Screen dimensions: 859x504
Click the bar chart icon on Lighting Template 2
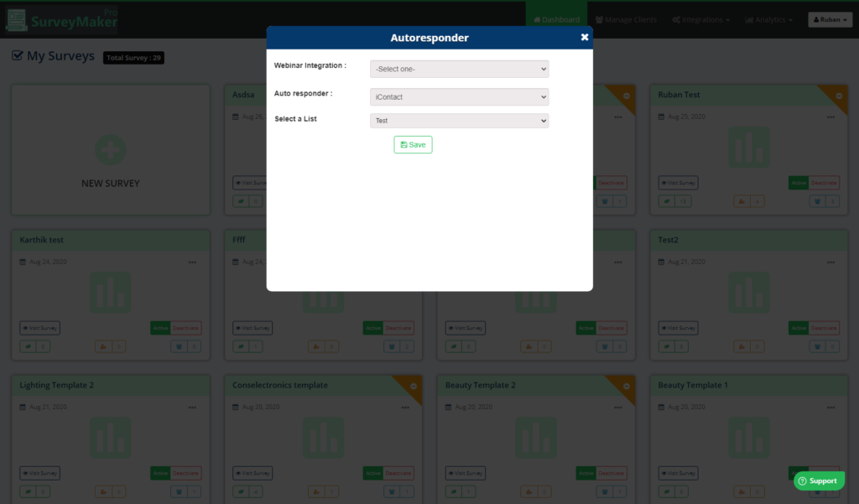click(111, 438)
